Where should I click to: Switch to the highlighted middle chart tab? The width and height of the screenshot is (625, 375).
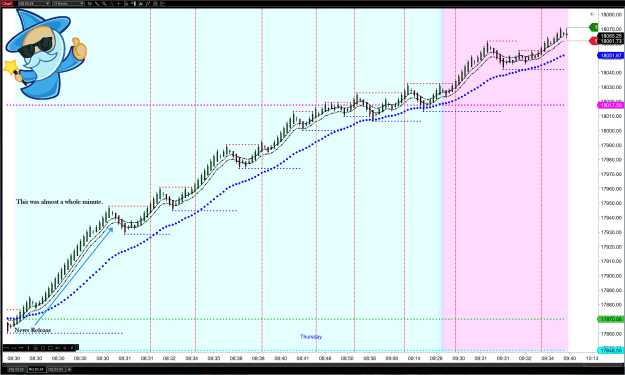36,369
